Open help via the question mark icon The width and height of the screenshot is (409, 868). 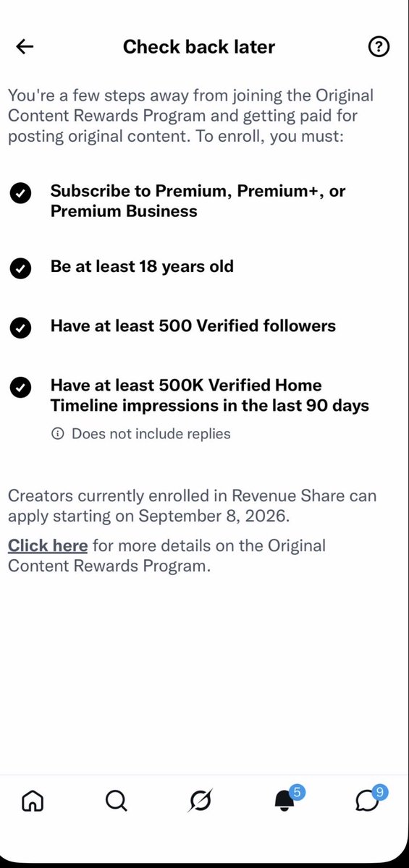379,47
